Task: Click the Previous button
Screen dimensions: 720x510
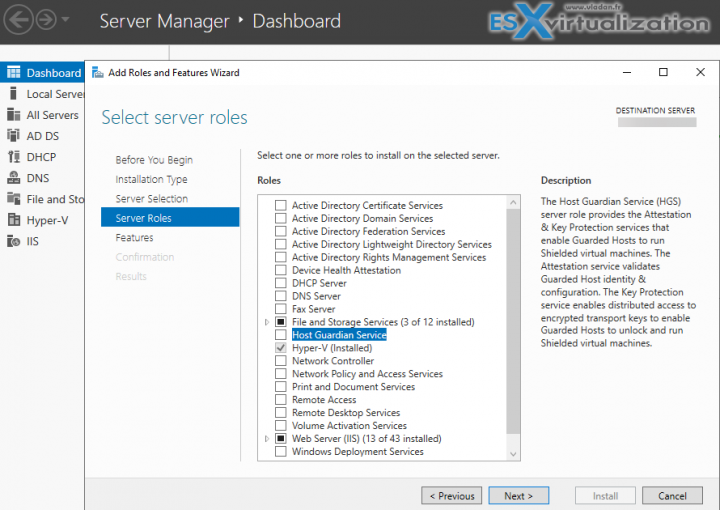Action: 451,496
